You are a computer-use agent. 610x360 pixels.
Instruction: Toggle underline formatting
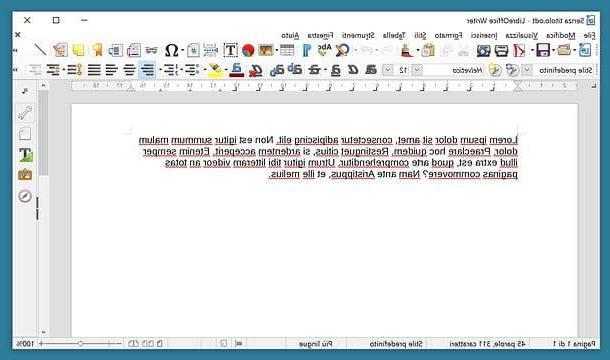pyautogui.click(x=335, y=70)
